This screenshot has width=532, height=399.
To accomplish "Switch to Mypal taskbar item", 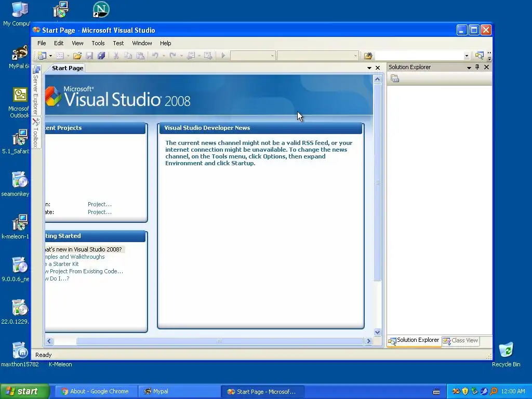I will pos(179,392).
